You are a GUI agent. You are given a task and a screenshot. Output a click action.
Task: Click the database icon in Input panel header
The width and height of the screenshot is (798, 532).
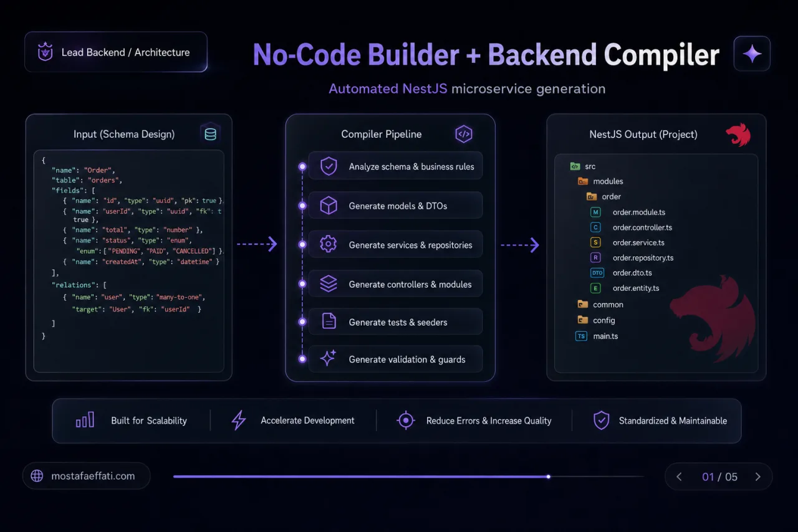pyautogui.click(x=210, y=134)
